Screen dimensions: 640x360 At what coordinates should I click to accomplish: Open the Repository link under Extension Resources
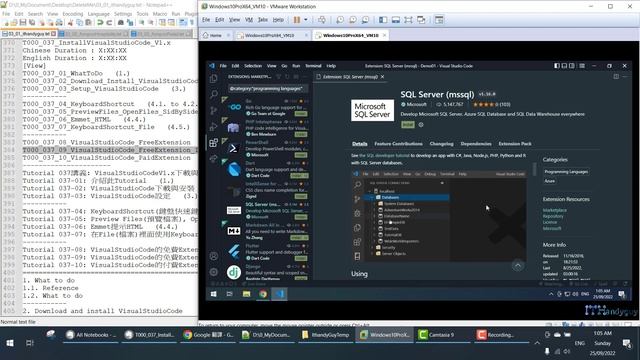pos(553,216)
